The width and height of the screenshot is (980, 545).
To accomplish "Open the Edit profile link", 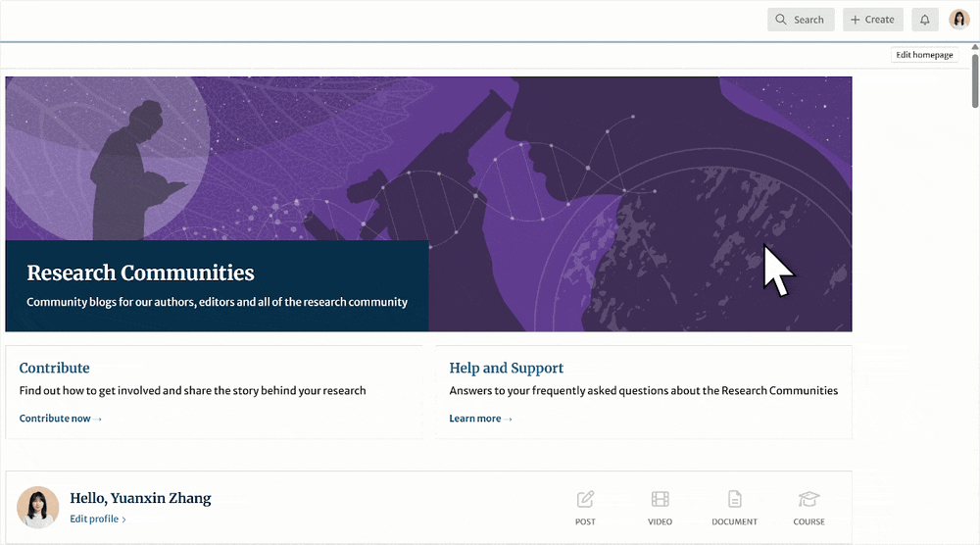I will 97,519.
